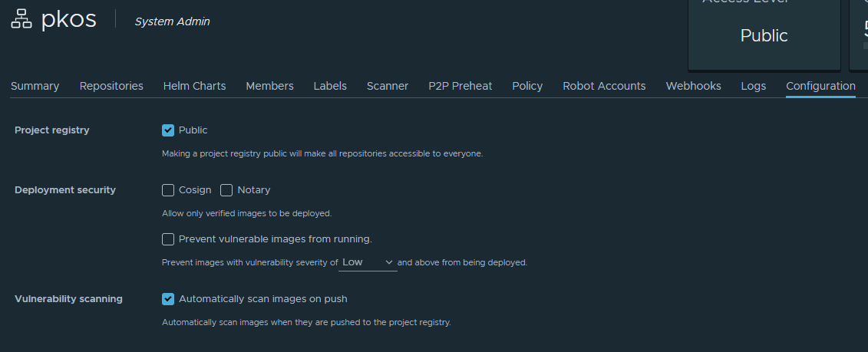
Task: Click the Public access level card
Action: tap(764, 35)
